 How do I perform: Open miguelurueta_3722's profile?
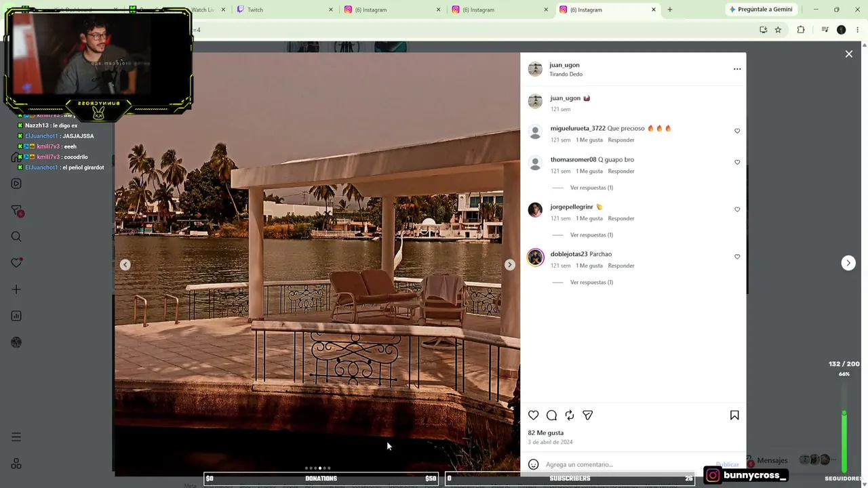[578, 128]
